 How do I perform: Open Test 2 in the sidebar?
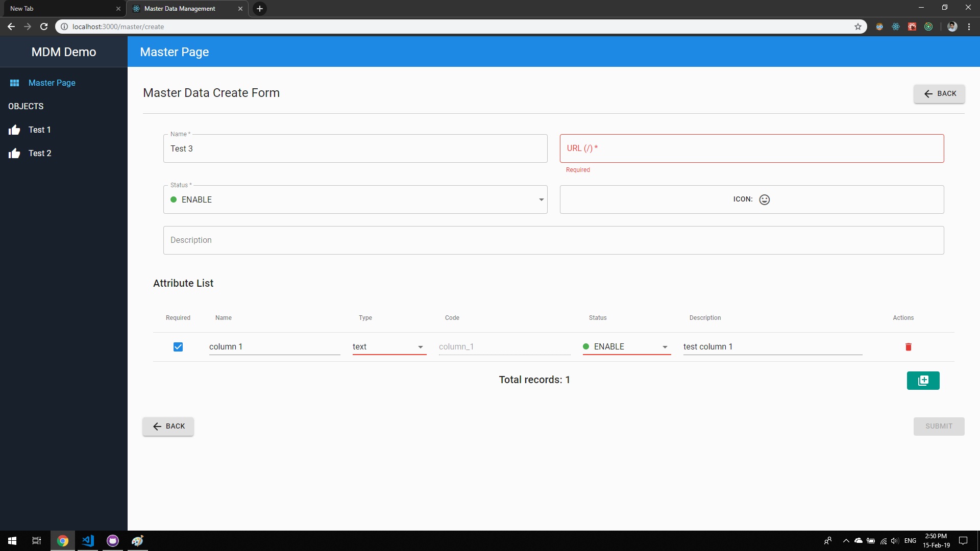pyautogui.click(x=40, y=154)
